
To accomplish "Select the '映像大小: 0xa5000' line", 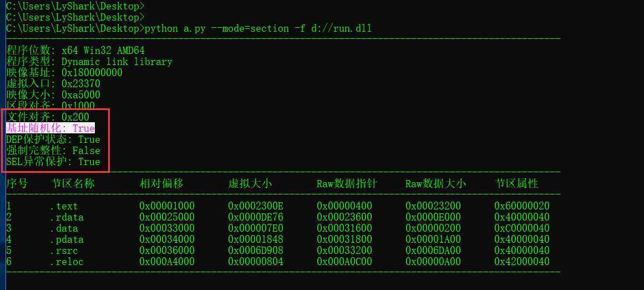I will click(x=53, y=95).
